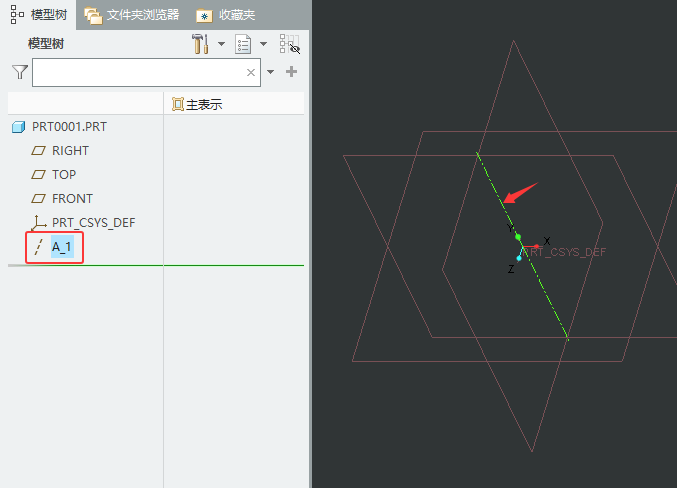
Task: Select the RIGHT datum plane
Action: pos(70,151)
